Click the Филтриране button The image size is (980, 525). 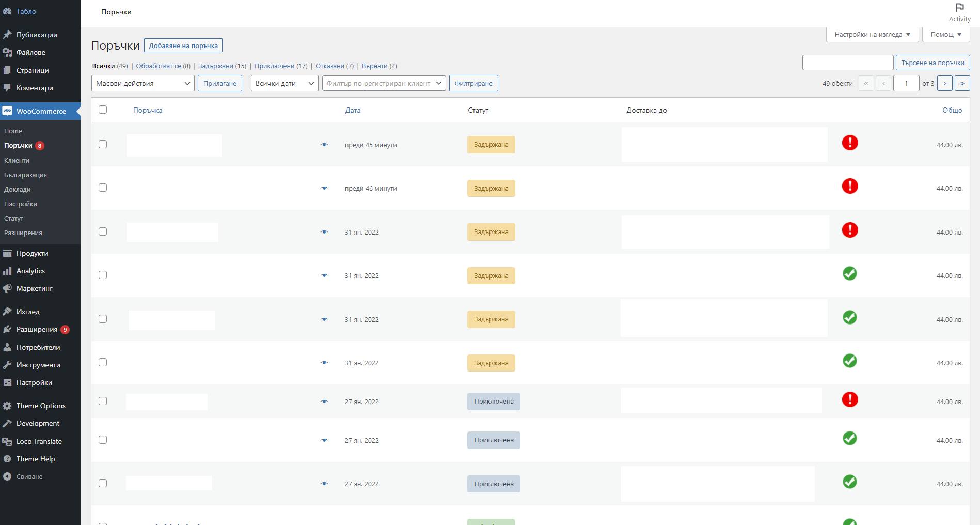[x=473, y=83]
